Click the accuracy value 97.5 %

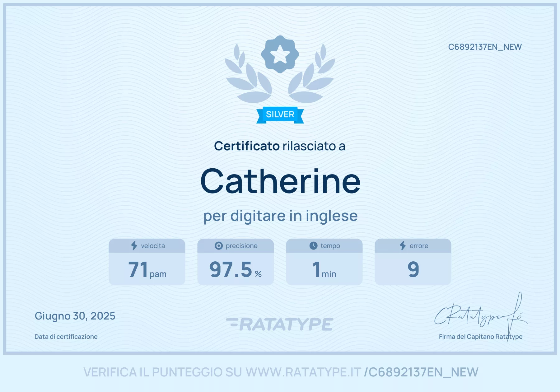(236, 269)
